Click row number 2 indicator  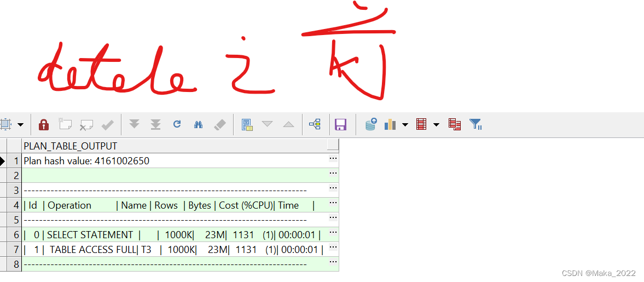tap(14, 176)
